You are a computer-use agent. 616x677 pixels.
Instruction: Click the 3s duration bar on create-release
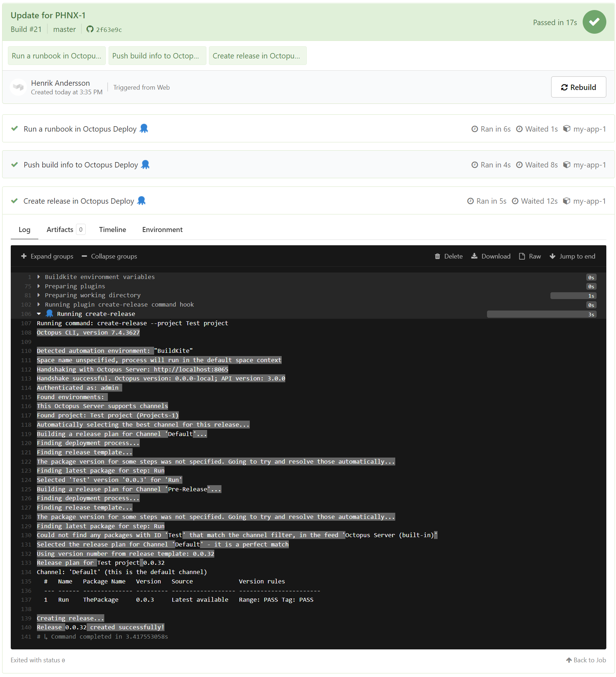pyautogui.click(x=541, y=314)
